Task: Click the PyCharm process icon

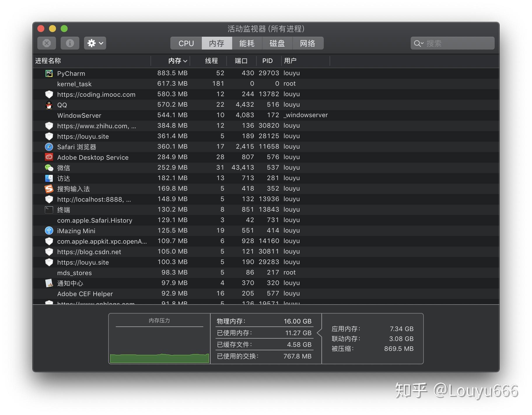Action: [x=49, y=73]
